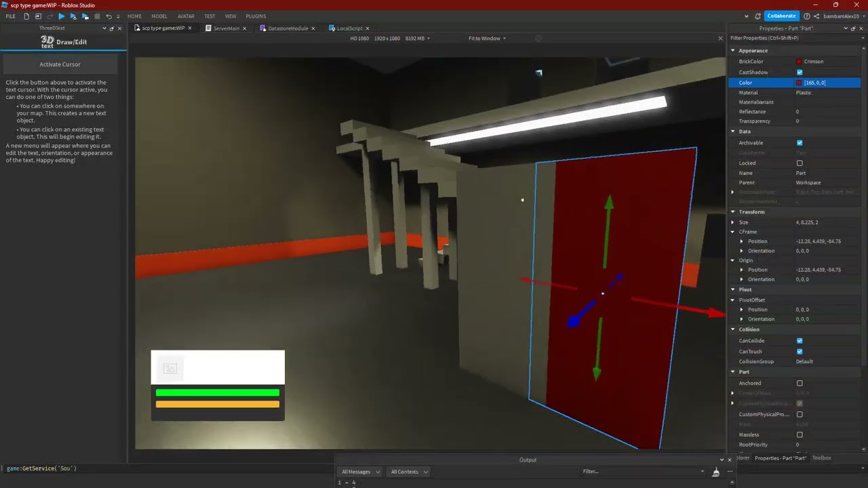Click the BrickColor Crimson swatch
Image resolution: width=868 pixels, height=488 pixels.
pos(799,62)
